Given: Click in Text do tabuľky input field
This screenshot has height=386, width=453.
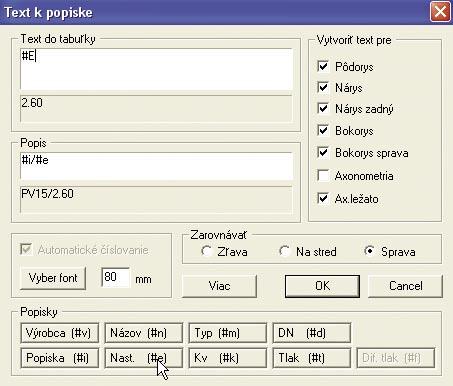Looking at the screenshot, I should click(x=156, y=69).
